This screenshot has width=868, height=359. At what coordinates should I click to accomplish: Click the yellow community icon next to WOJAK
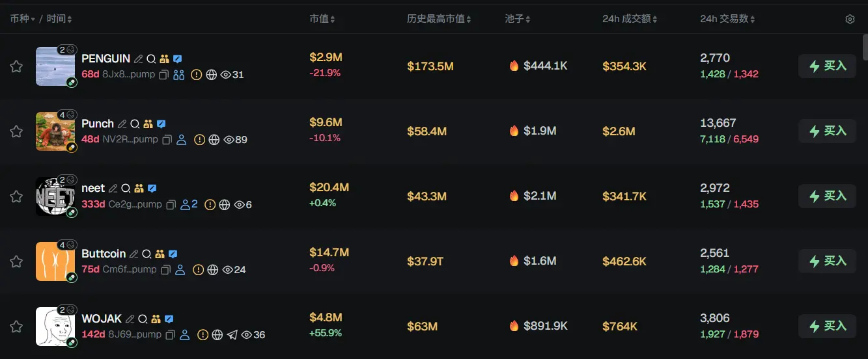click(156, 319)
